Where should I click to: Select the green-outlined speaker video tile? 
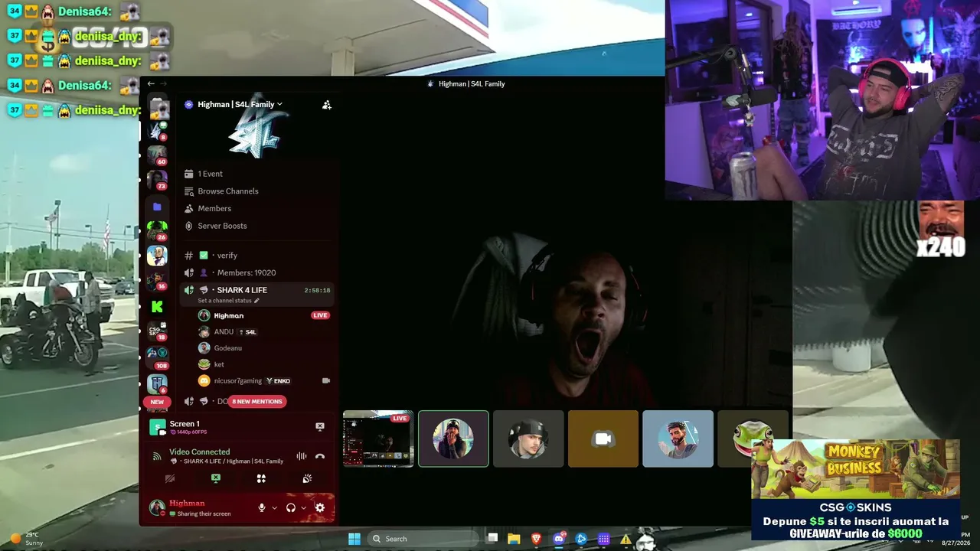453,439
